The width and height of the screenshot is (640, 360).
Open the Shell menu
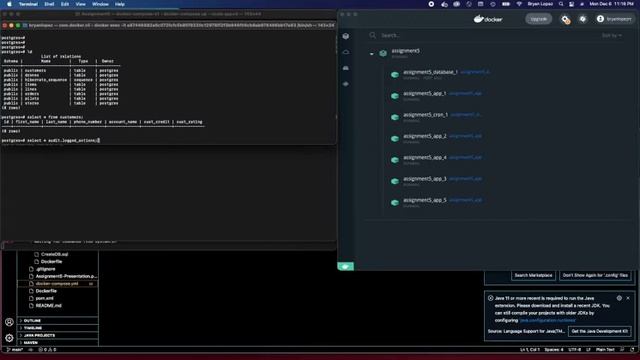tap(49, 4)
